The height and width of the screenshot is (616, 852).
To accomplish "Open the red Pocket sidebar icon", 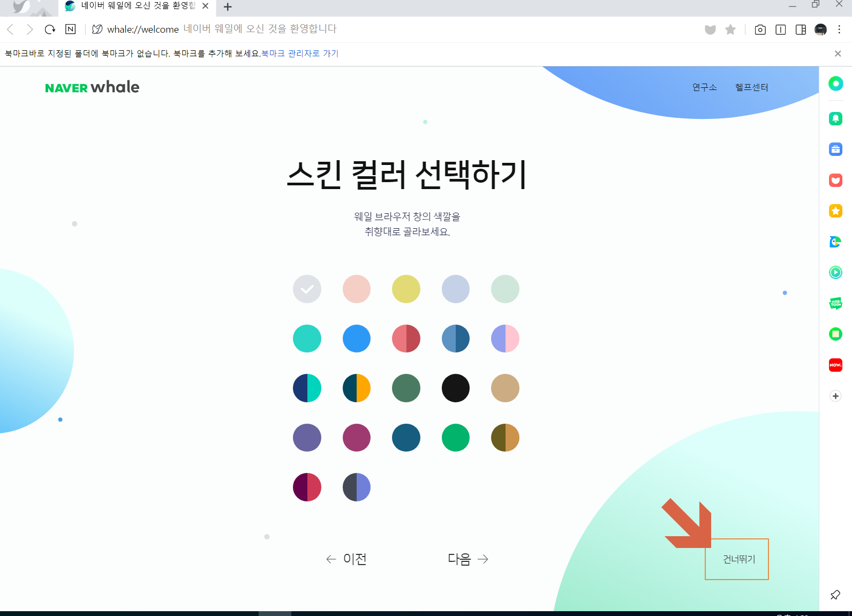I will tap(835, 180).
